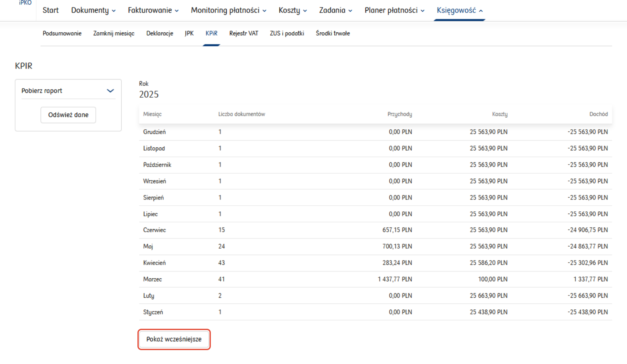Expand the Fakturowanie menu
Screen dimensions: 627x364
point(153,10)
